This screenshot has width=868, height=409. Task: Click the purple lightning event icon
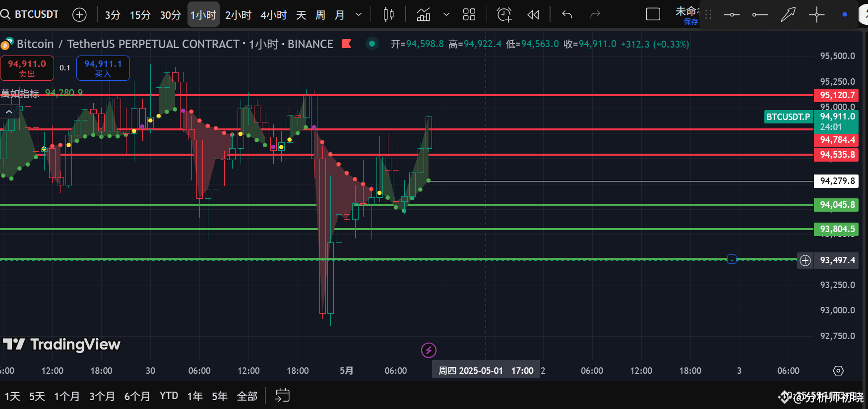click(x=429, y=351)
